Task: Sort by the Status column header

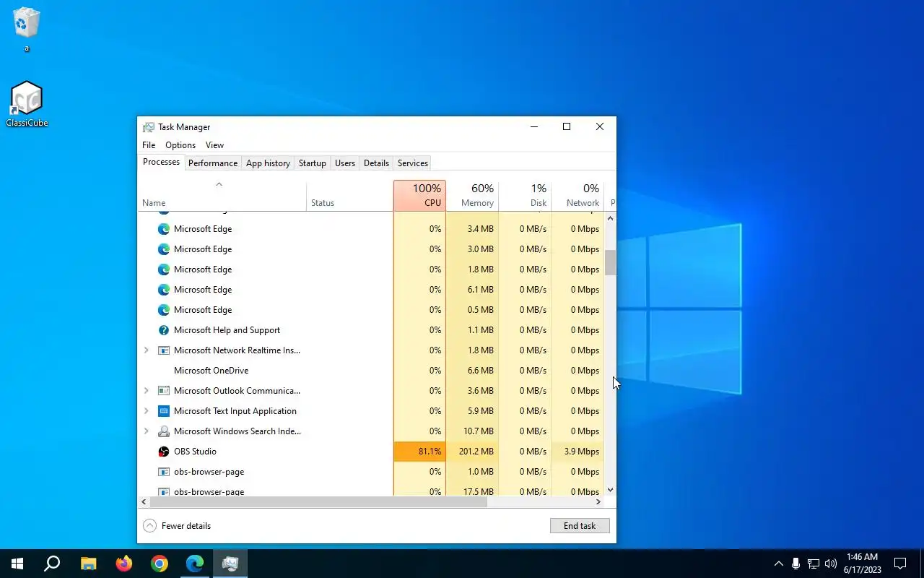Action: click(x=350, y=196)
